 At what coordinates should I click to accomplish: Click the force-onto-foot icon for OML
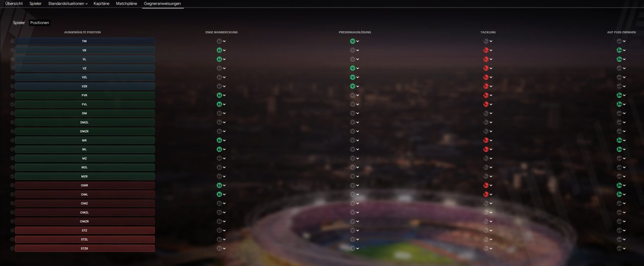click(x=619, y=194)
